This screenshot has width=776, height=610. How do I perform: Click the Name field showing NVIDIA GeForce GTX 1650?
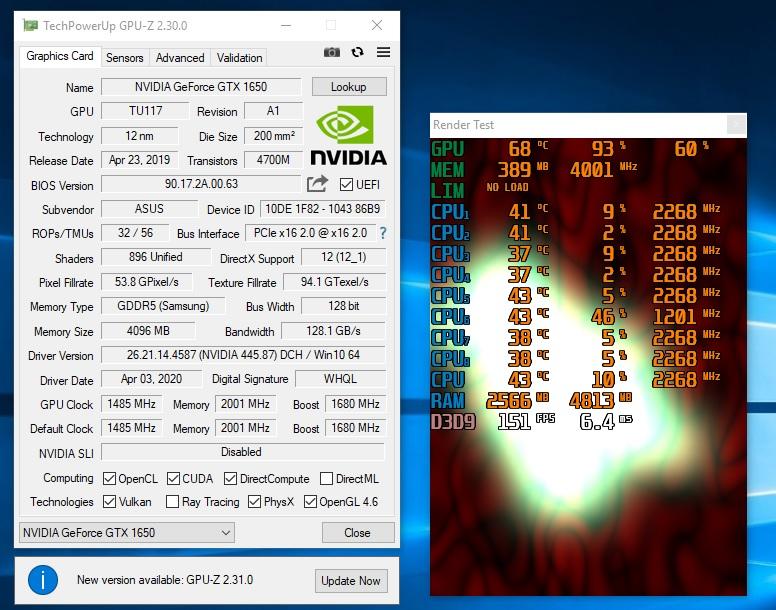tap(201, 87)
